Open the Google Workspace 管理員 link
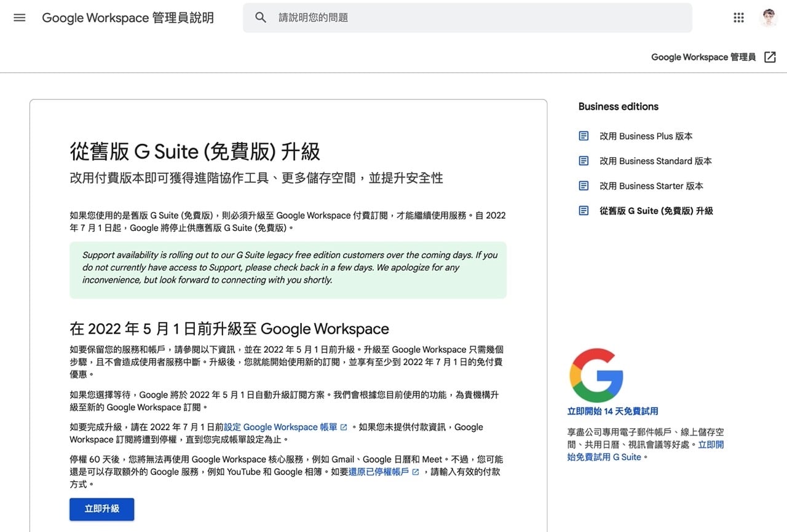Screen dimensions: 787x532 [703, 57]
